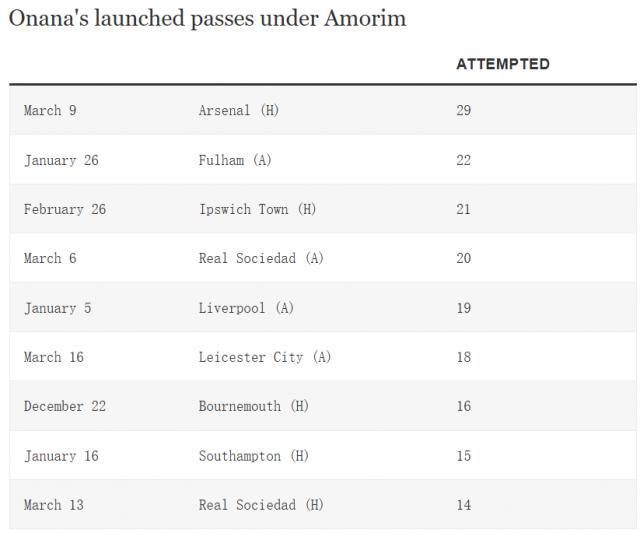Click the December 22 date cell
Image resolution: width=640 pixels, height=533 pixels.
pos(65,406)
